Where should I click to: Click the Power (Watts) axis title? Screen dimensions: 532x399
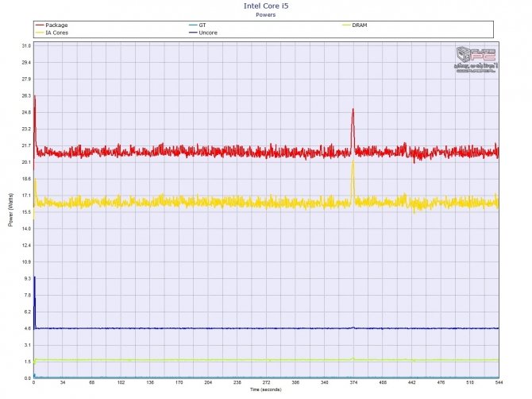tap(11, 210)
